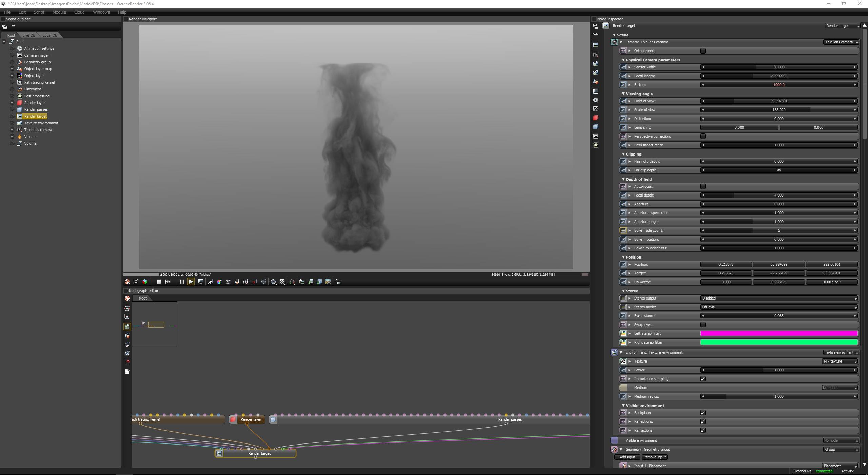
Task: Toggle Perspective correction checkbox
Action: click(x=703, y=136)
